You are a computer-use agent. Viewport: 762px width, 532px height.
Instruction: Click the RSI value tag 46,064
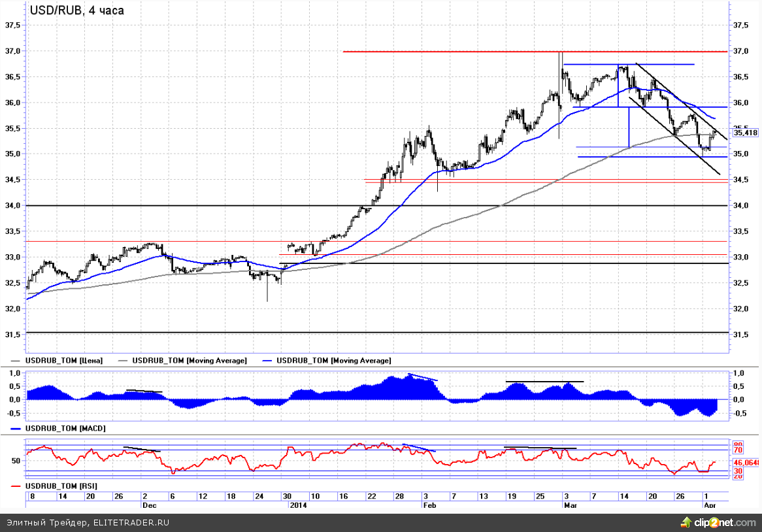click(746, 462)
